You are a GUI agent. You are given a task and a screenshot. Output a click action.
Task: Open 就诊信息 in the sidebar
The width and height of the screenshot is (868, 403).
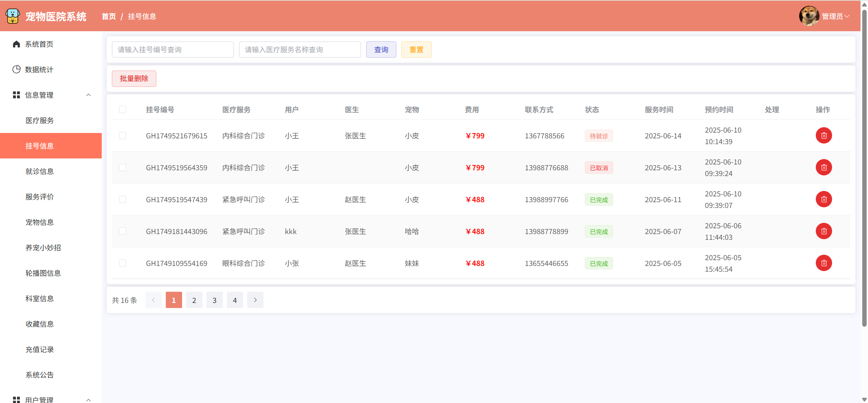40,171
